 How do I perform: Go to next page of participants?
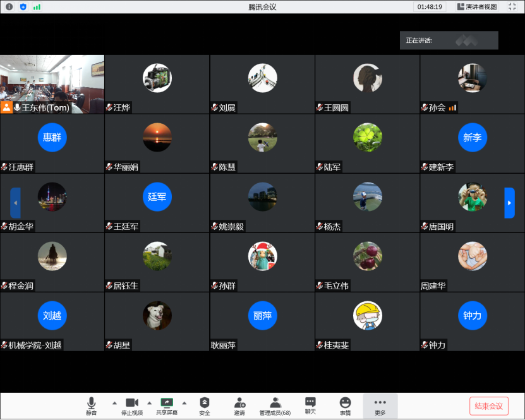pos(509,203)
